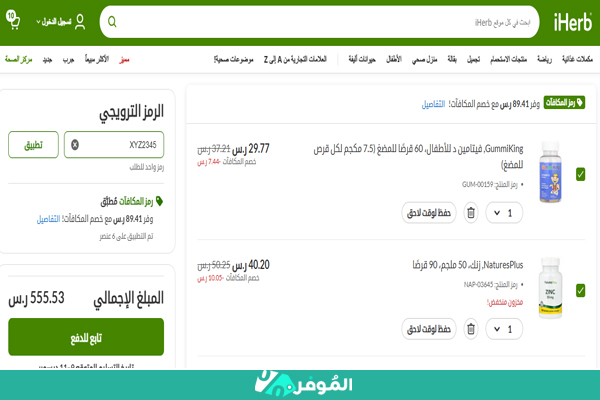
Task: Open the مكملات غذائية menu
Action: click(577, 59)
